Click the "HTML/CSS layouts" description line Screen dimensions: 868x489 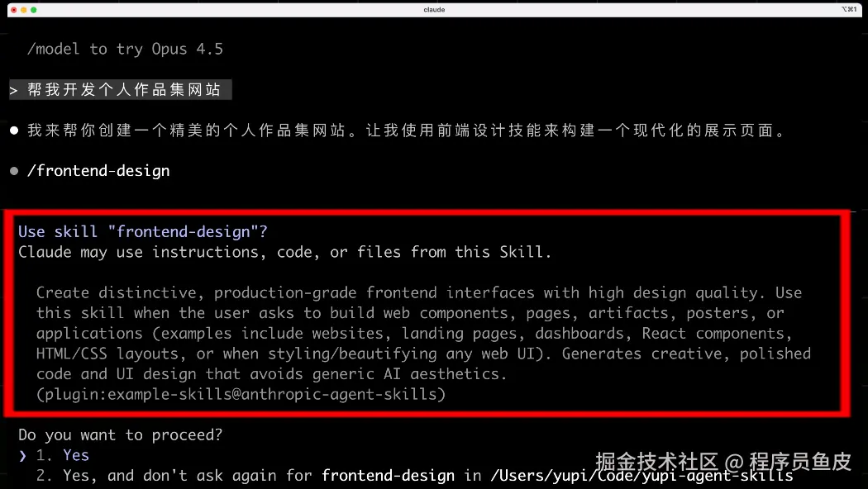(x=423, y=354)
